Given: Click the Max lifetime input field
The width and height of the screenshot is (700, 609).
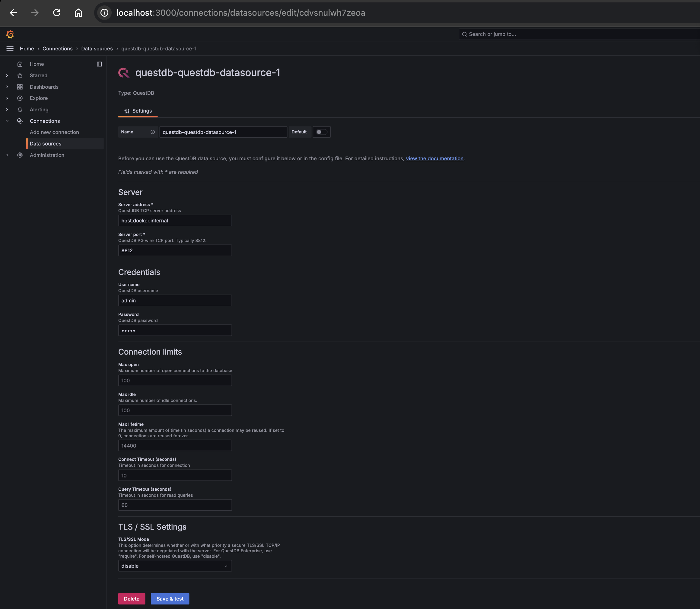Looking at the screenshot, I should point(175,445).
